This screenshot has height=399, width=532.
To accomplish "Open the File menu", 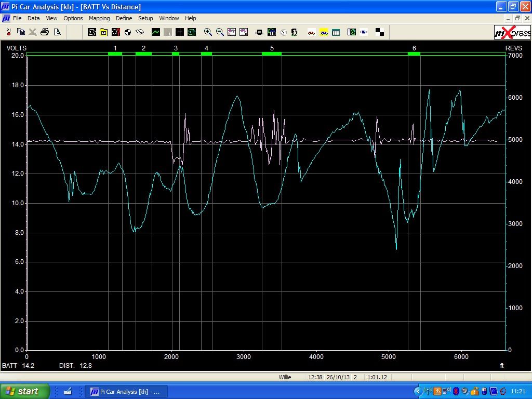I will coord(17,18).
